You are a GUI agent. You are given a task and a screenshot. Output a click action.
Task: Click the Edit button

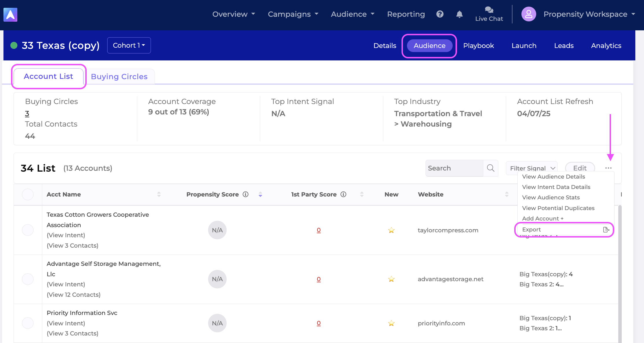(x=580, y=168)
